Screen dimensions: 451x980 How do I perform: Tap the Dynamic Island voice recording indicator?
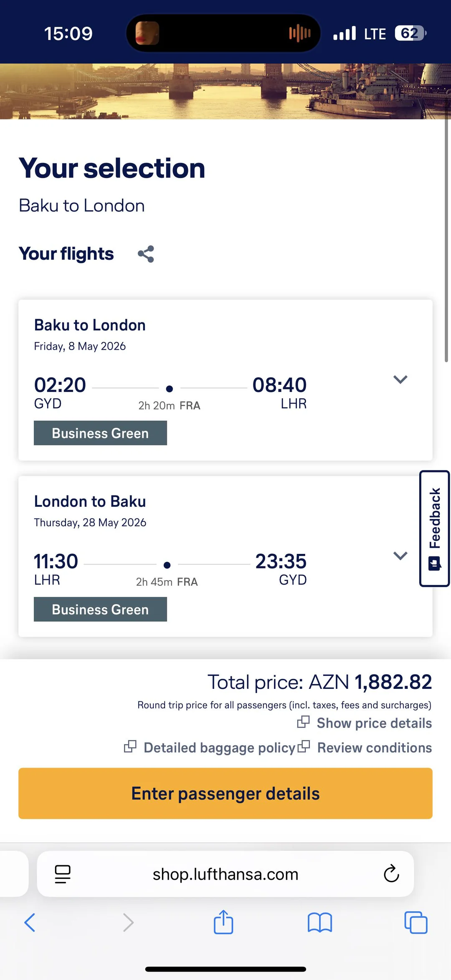[299, 33]
